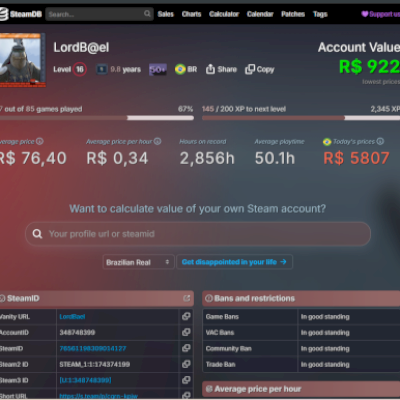
Task: Open the Calendar menu item
Action: [x=260, y=14]
